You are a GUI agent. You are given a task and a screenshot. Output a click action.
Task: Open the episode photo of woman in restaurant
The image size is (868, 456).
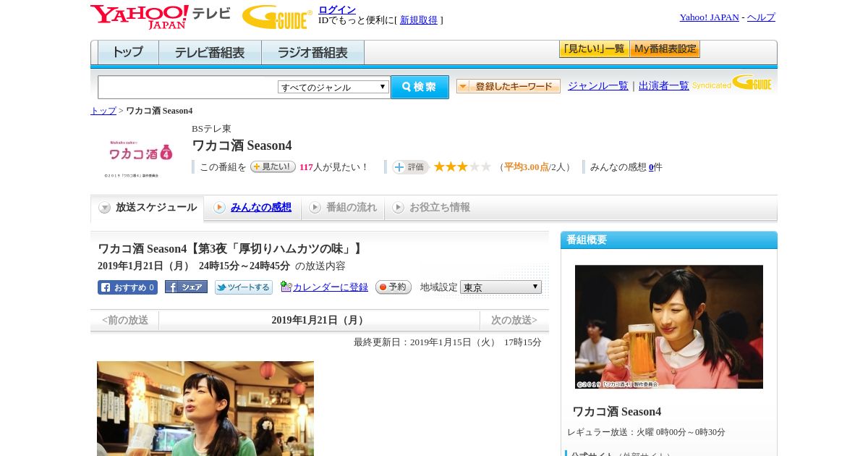pyautogui.click(x=205, y=408)
